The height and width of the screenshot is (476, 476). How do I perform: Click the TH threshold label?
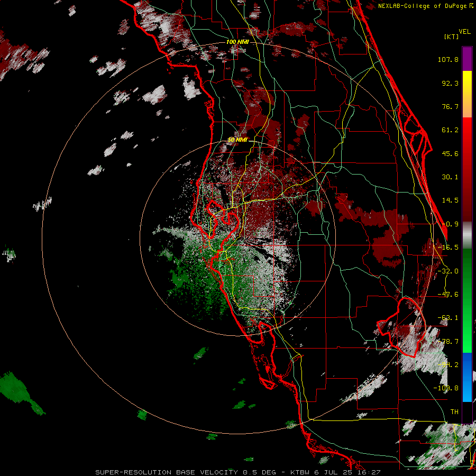(x=454, y=412)
